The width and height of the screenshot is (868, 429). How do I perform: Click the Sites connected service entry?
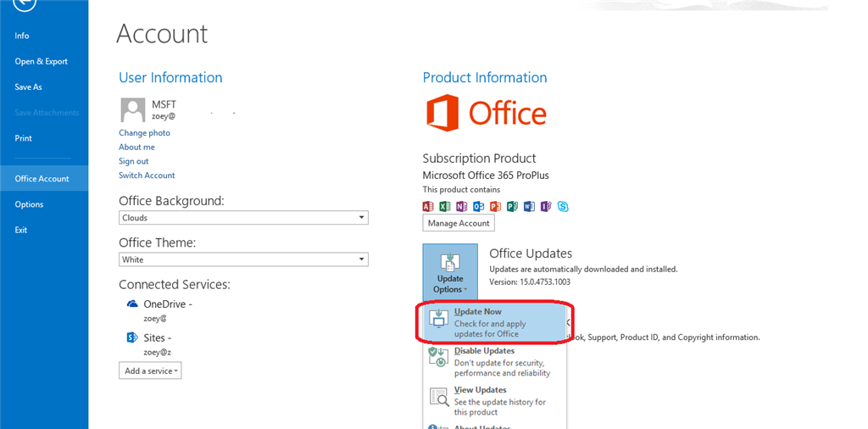149,344
